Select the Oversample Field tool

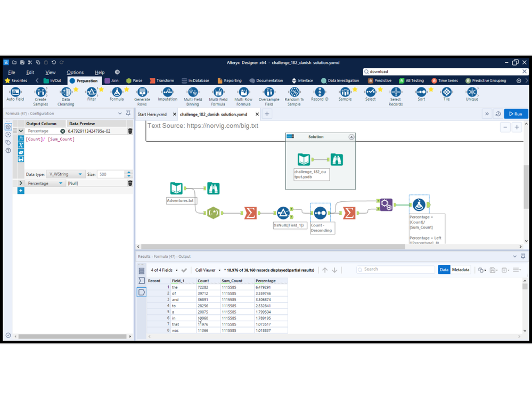tap(269, 97)
